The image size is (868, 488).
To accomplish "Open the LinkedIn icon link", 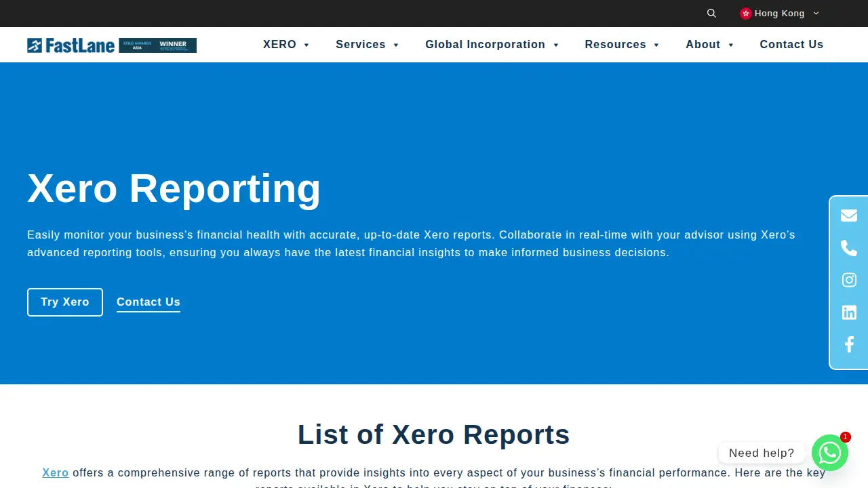I will [849, 312].
